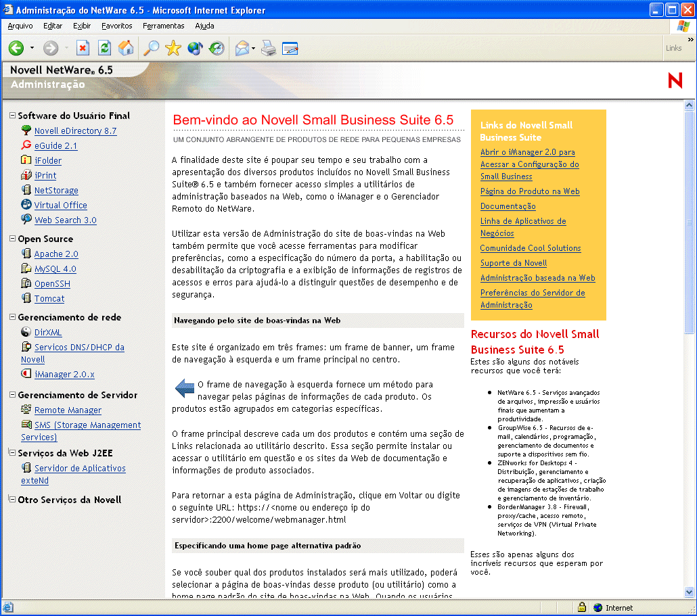This screenshot has height=616, width=697.
Task: Open the Exibir menu
Action: coord(82,26)
